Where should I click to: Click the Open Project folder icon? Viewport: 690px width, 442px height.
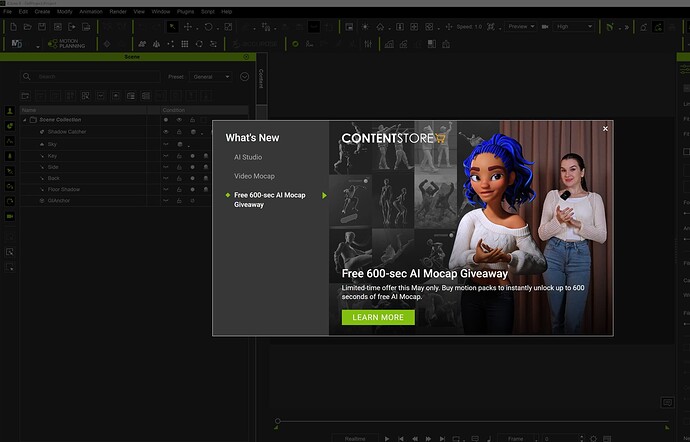pyautogui.click(x=27, y=27)
